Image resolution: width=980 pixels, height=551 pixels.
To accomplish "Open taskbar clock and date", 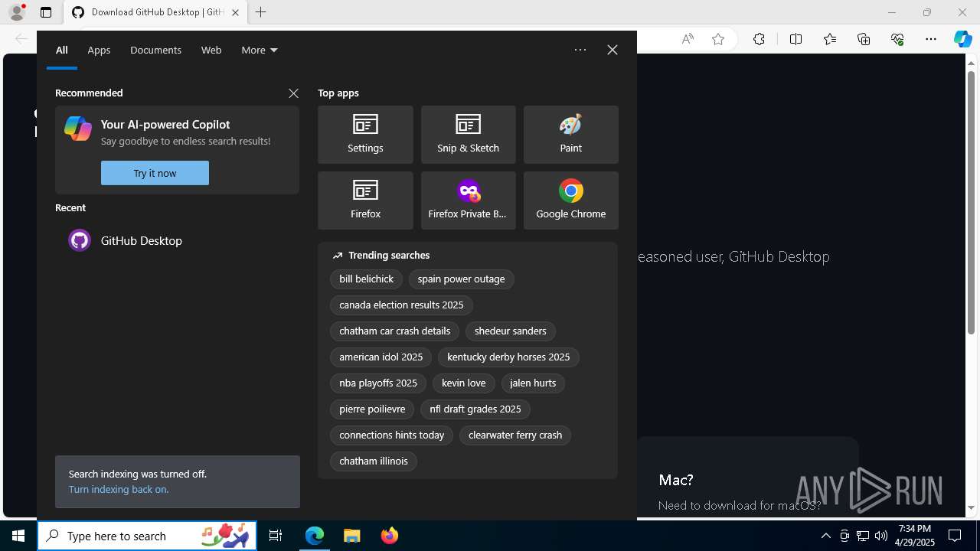I will pyautogui.click(x=915, y=536).
